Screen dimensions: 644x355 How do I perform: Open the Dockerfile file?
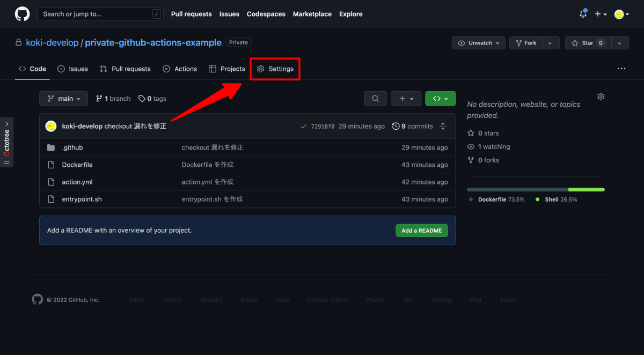coord(77,165)
